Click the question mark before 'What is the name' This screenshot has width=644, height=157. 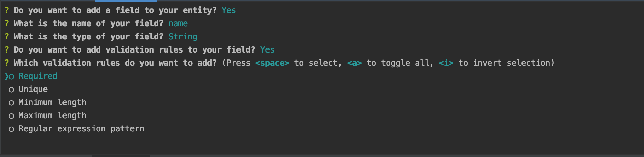coord(7,24)
